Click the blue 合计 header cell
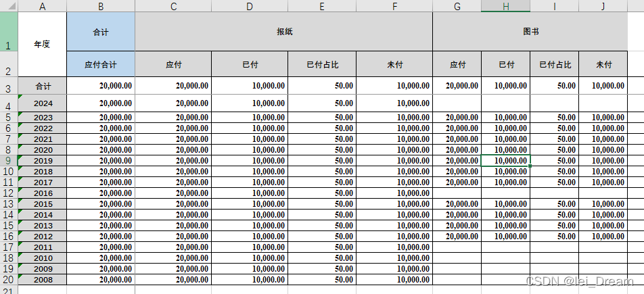Viewport: 644px width, 294px height. [101, 32]
